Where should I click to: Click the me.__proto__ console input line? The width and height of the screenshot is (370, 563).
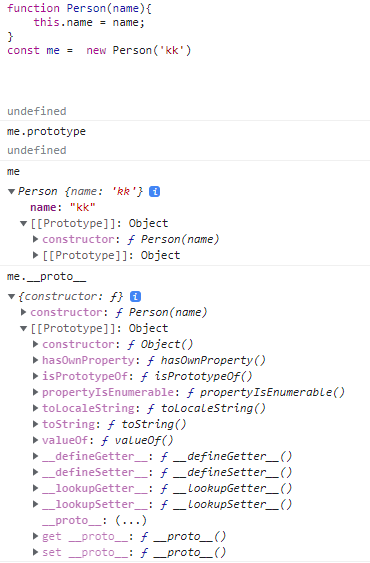tap(46, 277)
